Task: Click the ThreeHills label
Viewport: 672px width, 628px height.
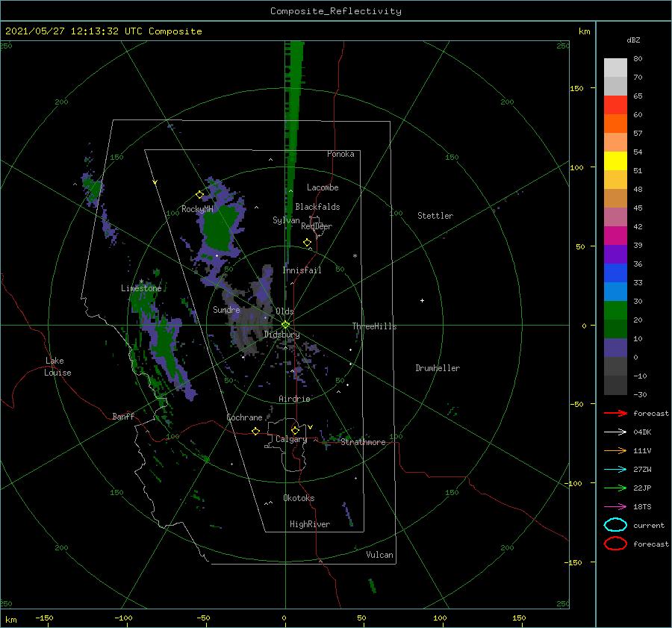Action: (375, 326)
